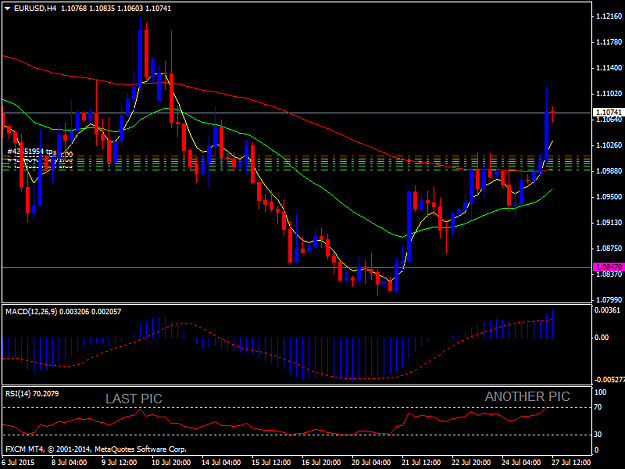Viewport: 625px width, 469px height.
Task: Click the RSI(14) 70.2079 indicator label
Action: [32, 394]
